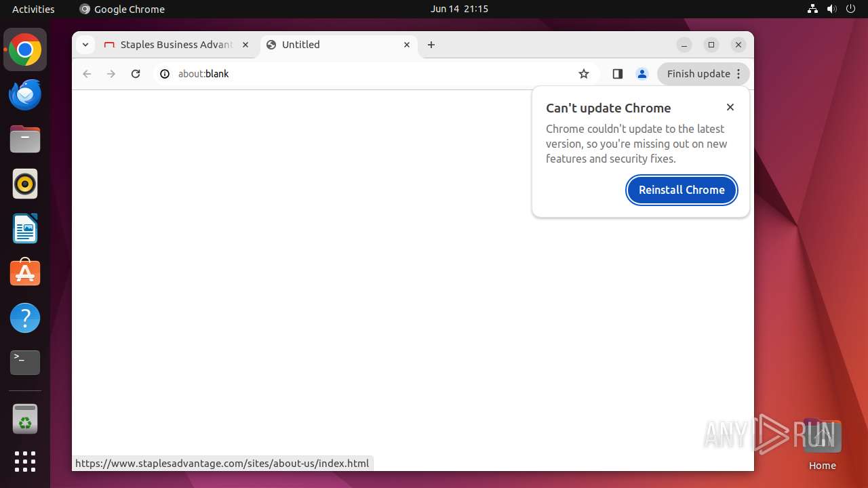The width and height of the screenshot is (868, 488).
Task: Open network status in system tray
Action: point(813,9)
